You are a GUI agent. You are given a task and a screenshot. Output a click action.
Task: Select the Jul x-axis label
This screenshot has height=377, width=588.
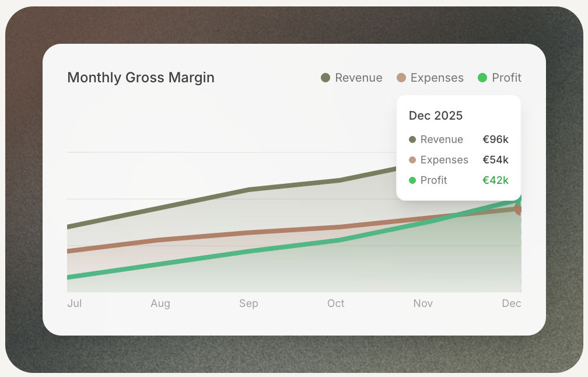click(74, 303)
